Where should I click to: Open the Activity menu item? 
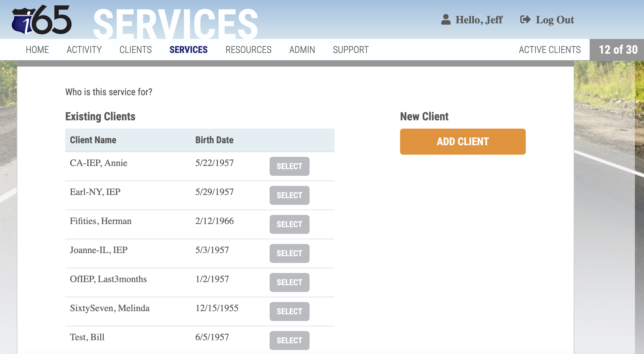point(84,50)
